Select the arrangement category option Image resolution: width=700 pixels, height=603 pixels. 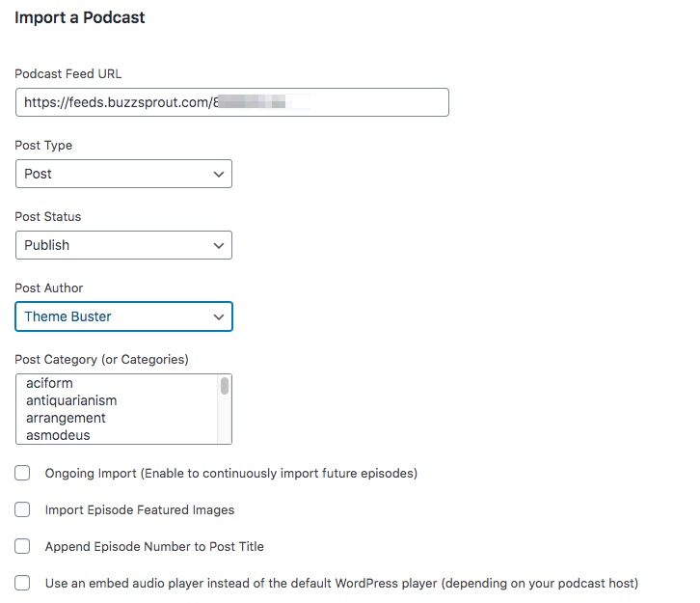coord(66,418)
